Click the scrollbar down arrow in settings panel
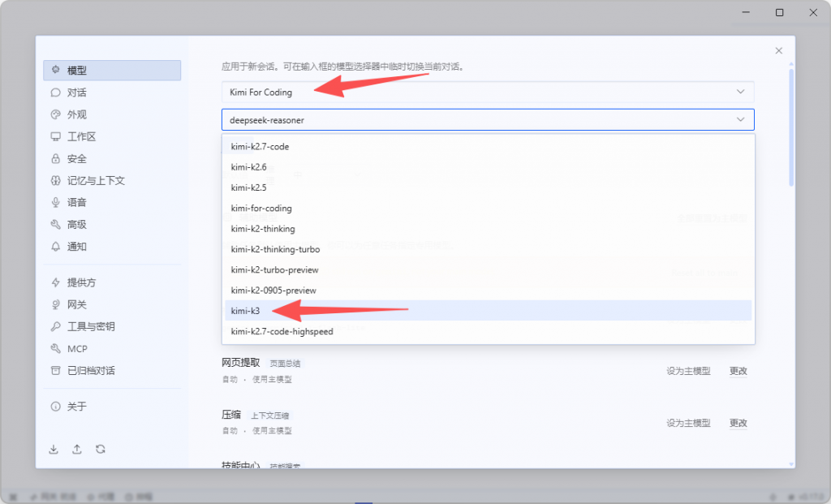Image resolution: width=831 pixels, height=504 pixels. 791,464
